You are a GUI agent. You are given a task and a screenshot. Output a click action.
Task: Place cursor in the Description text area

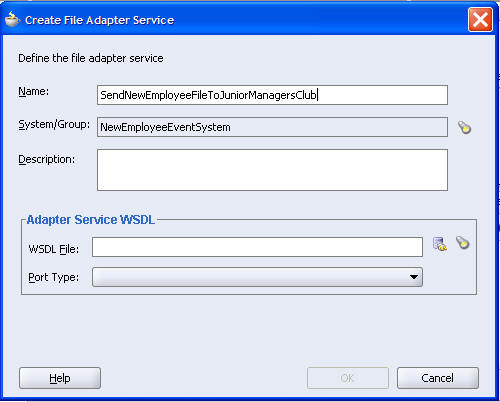[272, 170]
